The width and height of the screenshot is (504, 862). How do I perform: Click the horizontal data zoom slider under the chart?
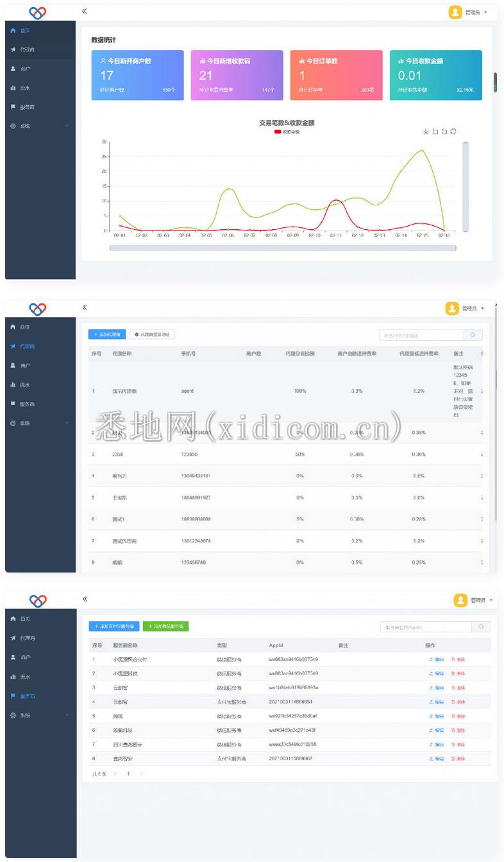pyautogui.click(x=283, y=248)
